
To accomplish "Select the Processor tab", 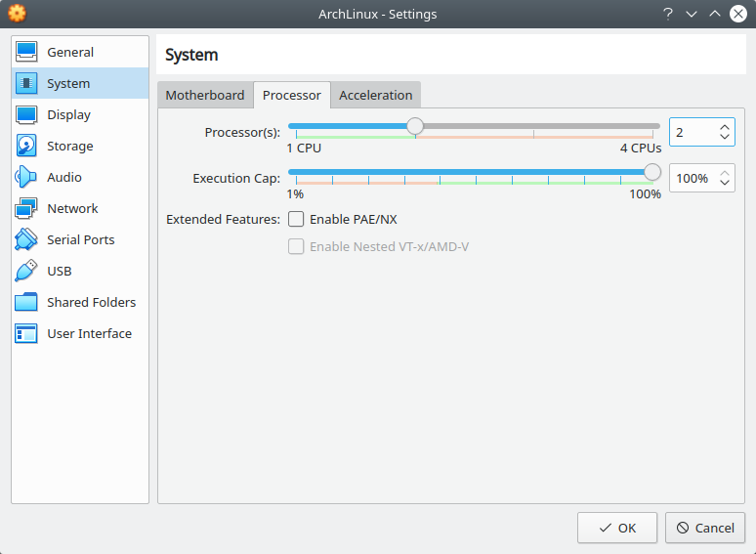I will click(292, 95).
